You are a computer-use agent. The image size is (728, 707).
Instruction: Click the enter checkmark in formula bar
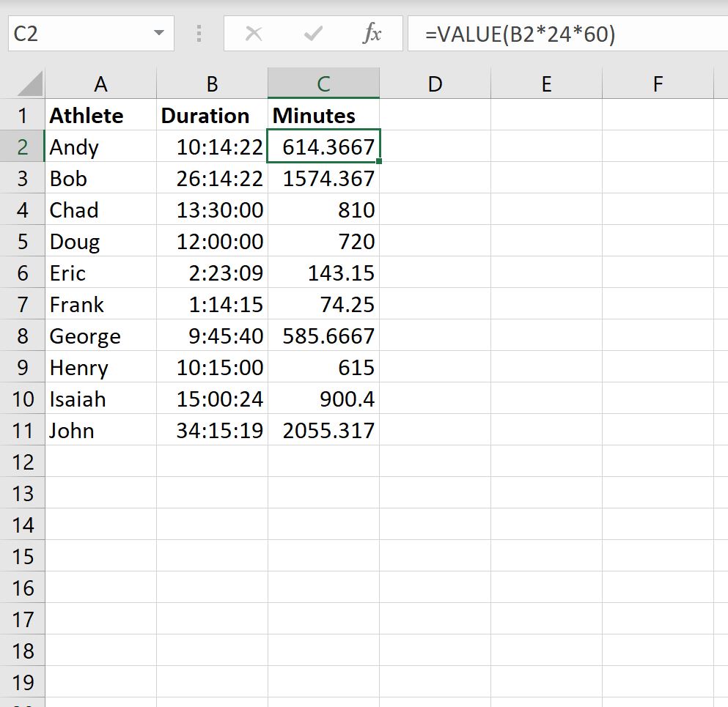pos(312,32)
